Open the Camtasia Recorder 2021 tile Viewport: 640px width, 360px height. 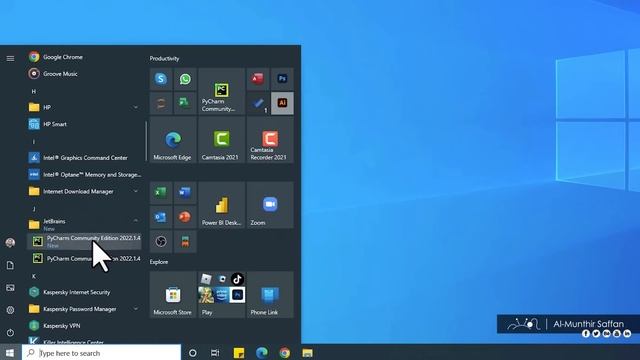pos(270,140)
